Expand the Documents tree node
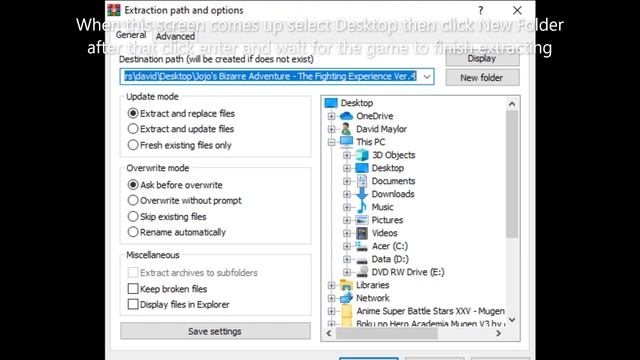This screenshot has height=360, width=640. point(347,181)
